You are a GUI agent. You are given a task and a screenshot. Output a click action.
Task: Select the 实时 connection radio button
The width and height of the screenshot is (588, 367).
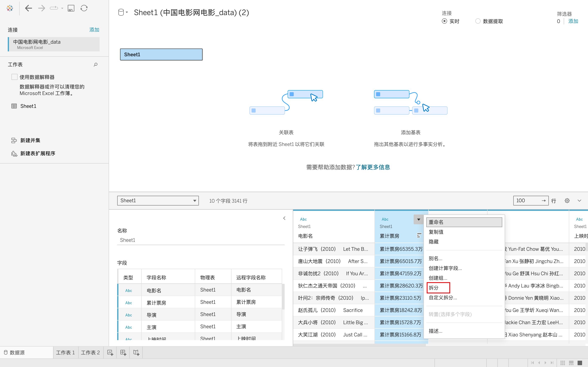(444, 21)
